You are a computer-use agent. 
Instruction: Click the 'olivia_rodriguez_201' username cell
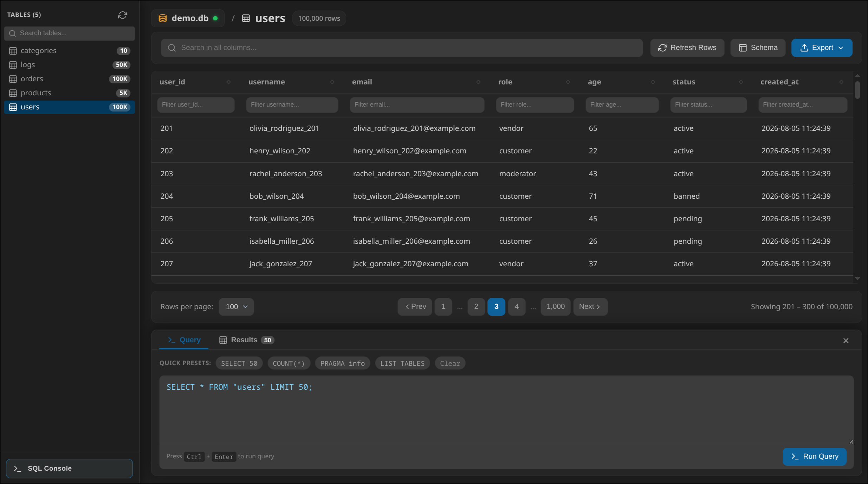[x=284, y=128]
